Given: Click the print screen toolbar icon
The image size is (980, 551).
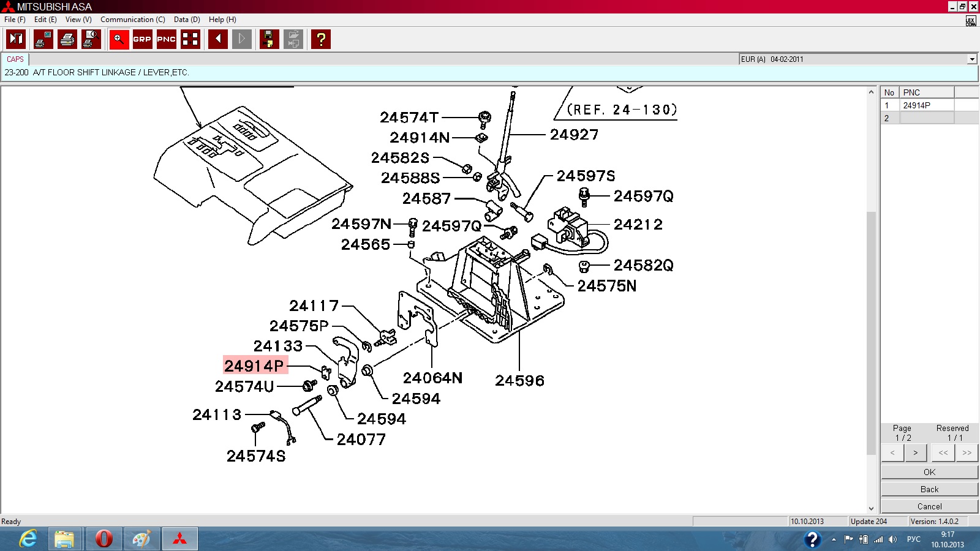Looking at the screenshot, I should point(43,39).
